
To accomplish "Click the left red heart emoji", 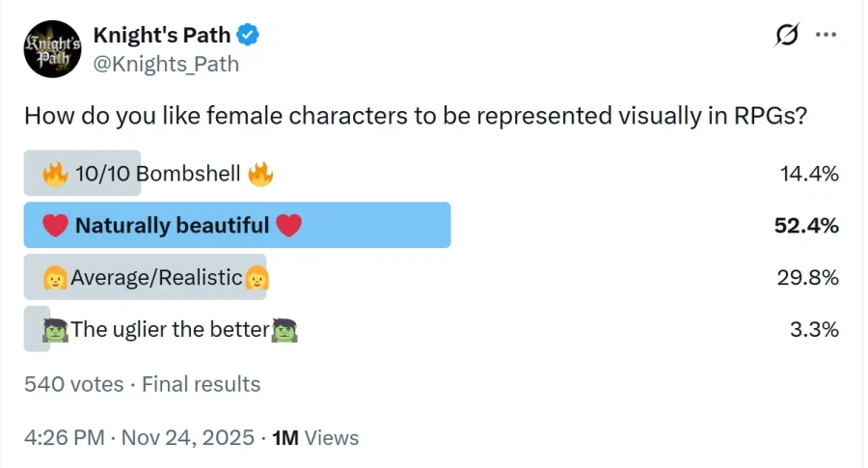I will [57, 226].
